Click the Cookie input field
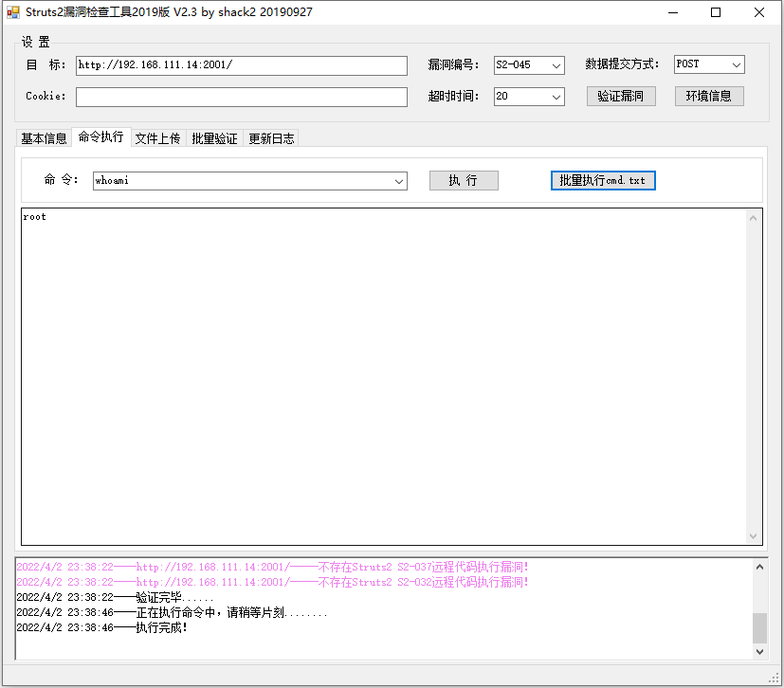This screenshot has width=784, height=688. (242, 97)
